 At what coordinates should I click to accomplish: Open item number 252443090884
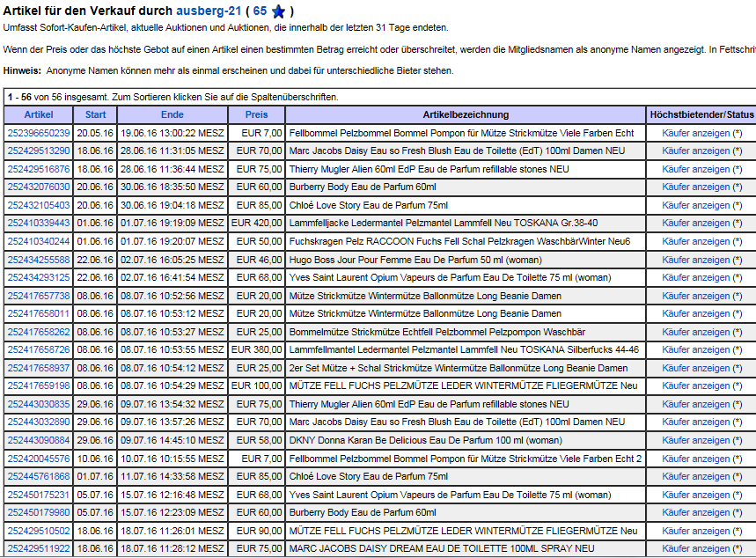pos(39,441)
